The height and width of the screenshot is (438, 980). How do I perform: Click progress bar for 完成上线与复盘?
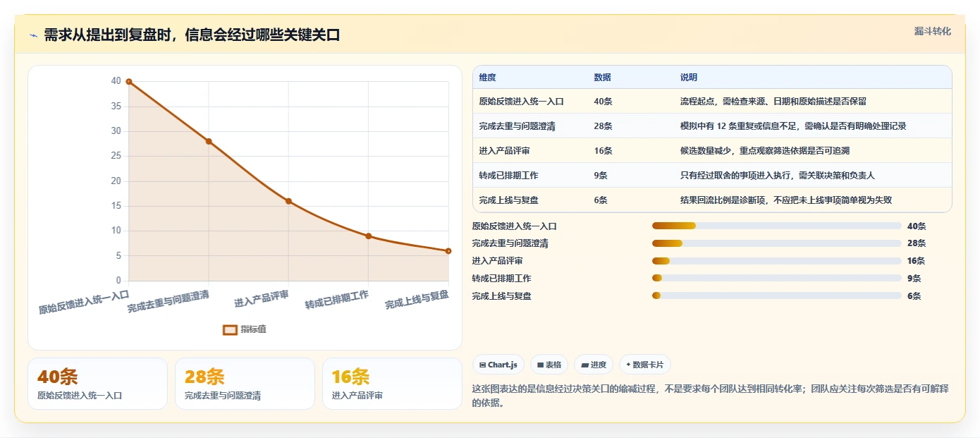[777, 296]
